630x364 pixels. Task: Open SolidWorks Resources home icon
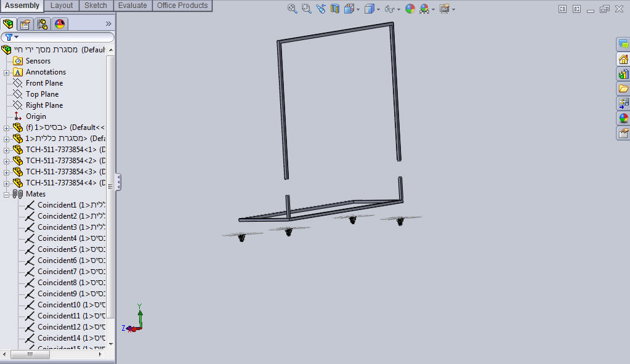click(x=623, y=59)
